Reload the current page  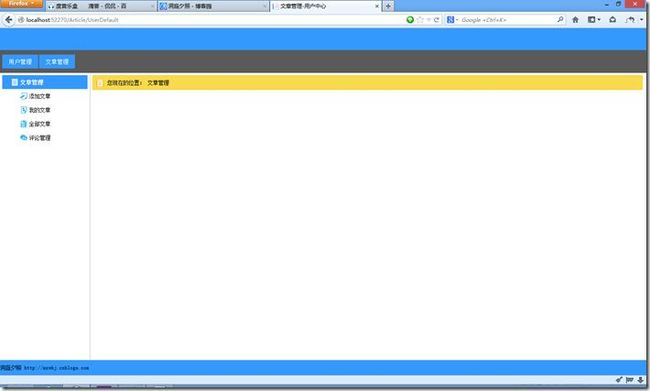[x=437, y=19]
